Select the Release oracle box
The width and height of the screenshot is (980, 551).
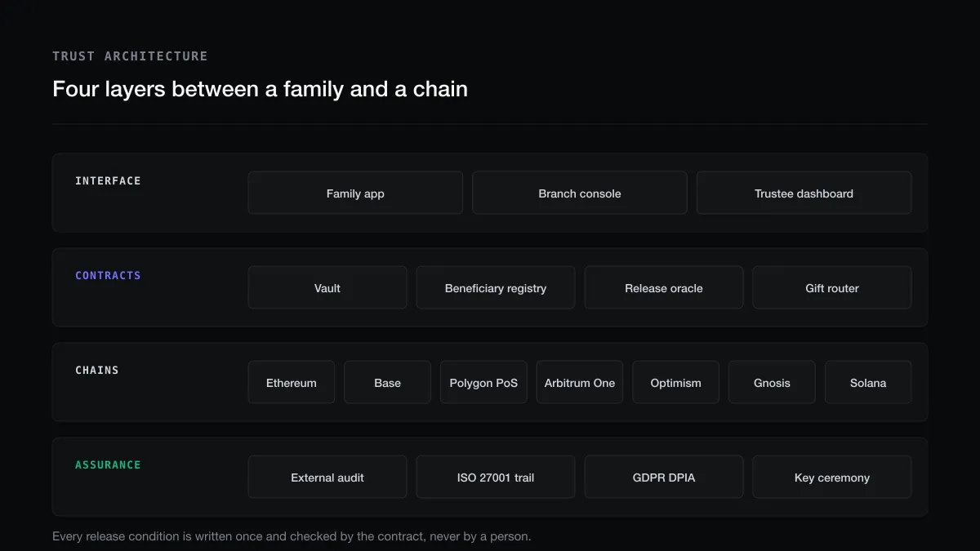664,288
